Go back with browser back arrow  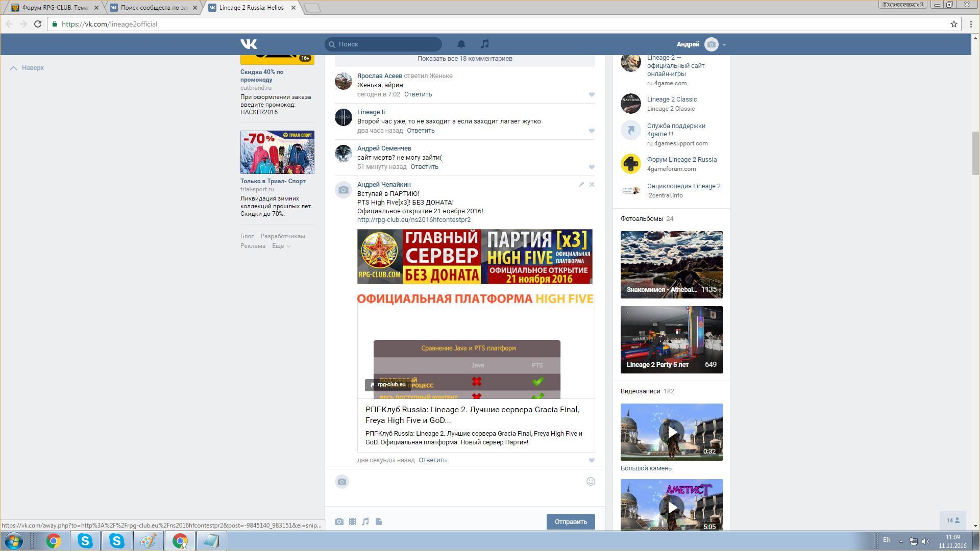[9, 24]
